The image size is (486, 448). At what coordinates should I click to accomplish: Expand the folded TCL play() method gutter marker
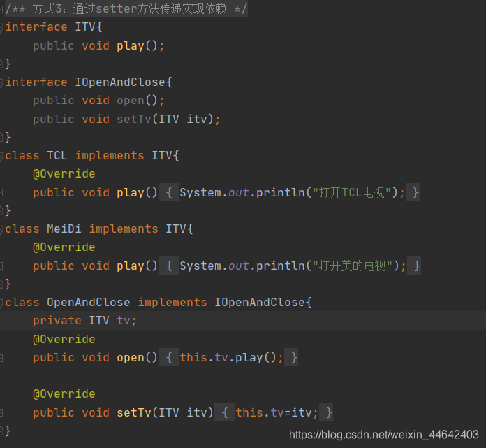tap(1, 193)
